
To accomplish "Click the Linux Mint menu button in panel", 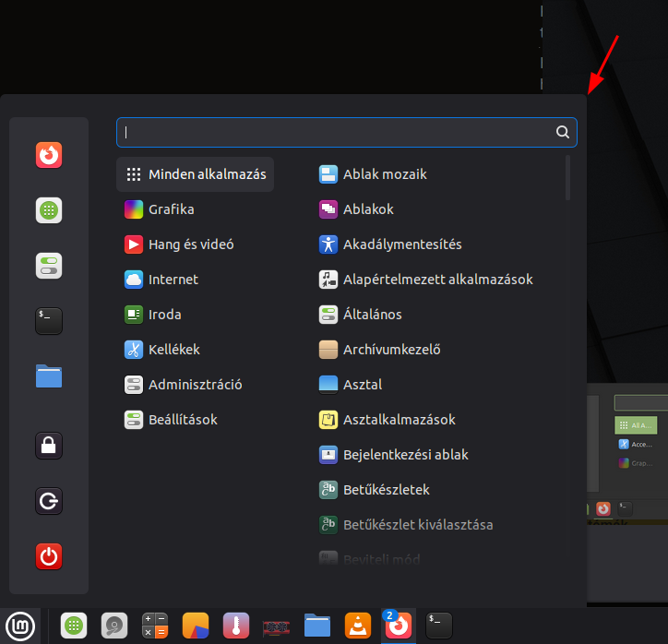I will pyautogui.click(x=20, y=626).
